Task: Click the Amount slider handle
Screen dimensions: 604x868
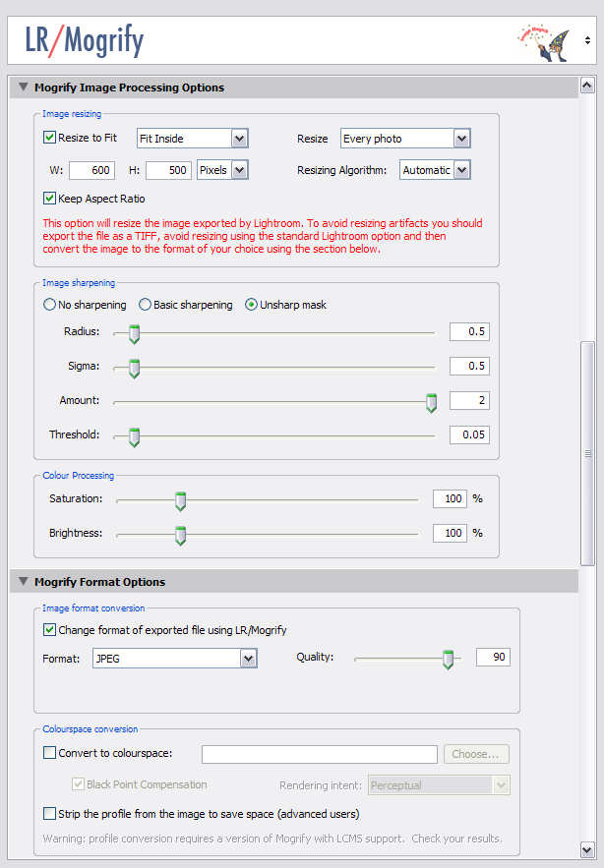Action: point(431,403)
